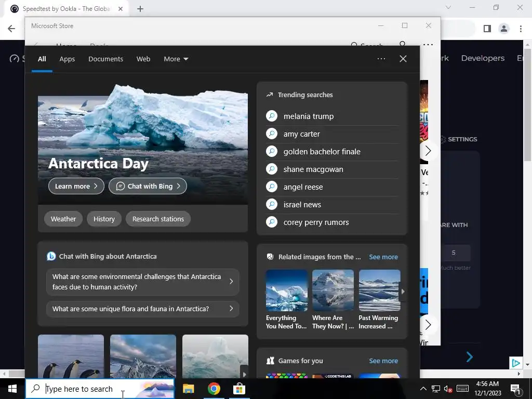This screenshot has height=399, width=532.
Task: Click Learn more about Antarctica Day
Action: tap(76, 186)
